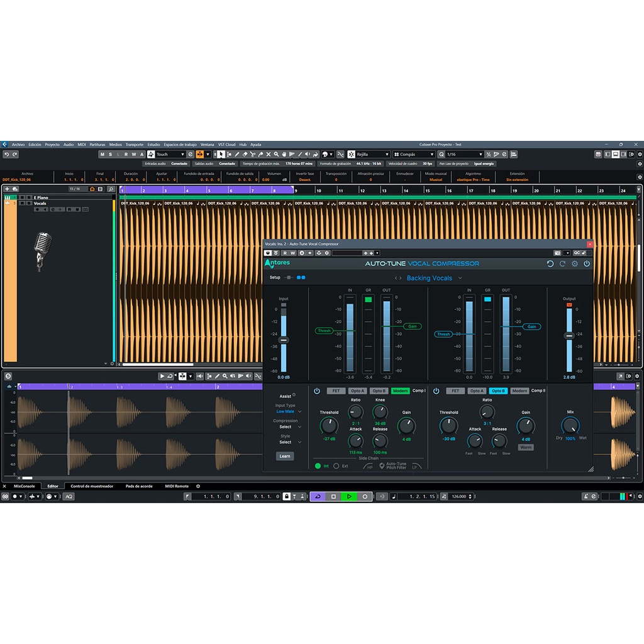
Task: Click the transport Stop button
Action: (333, 496)
